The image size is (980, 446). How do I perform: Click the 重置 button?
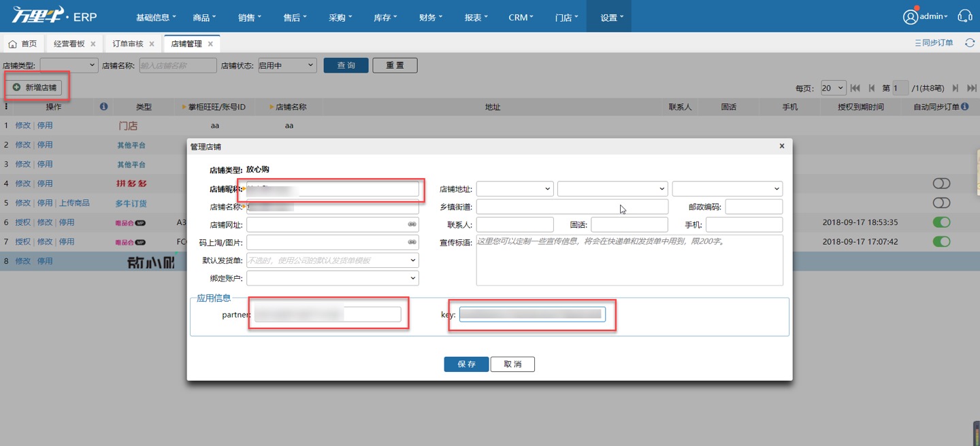click(395, 65)
